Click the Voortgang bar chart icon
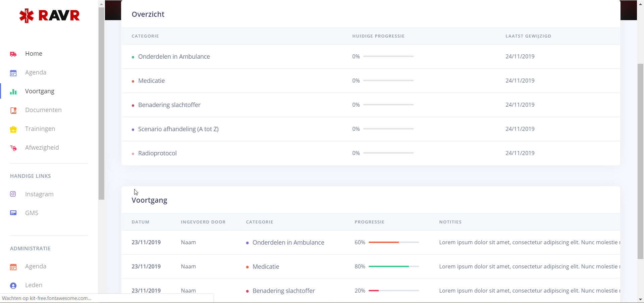 coord(13,92)
